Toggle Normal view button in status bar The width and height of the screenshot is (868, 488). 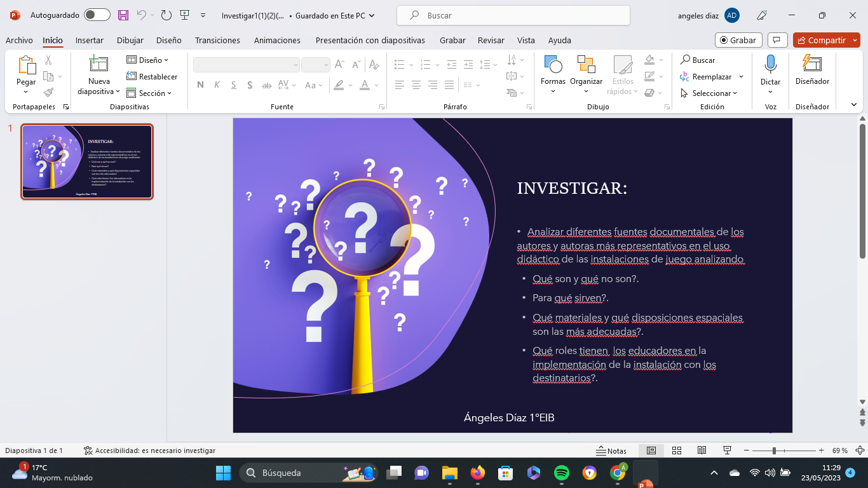click(x=651, y=451)
